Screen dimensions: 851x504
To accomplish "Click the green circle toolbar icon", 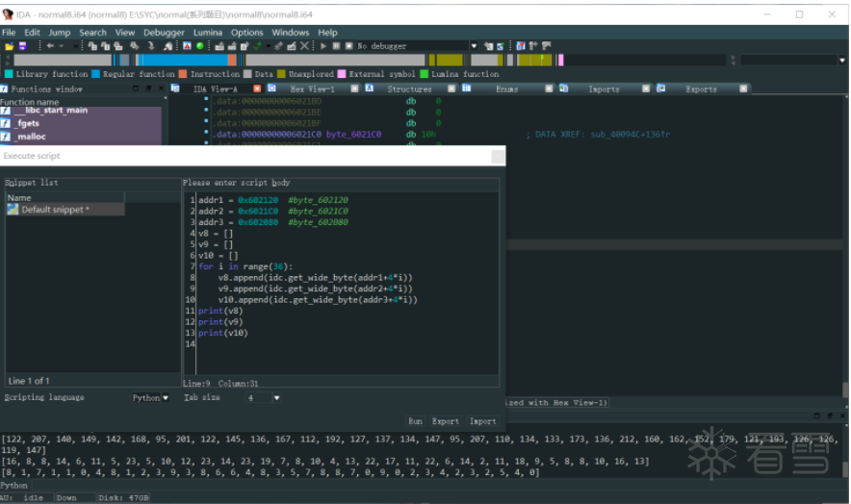I will pos(199,46).
